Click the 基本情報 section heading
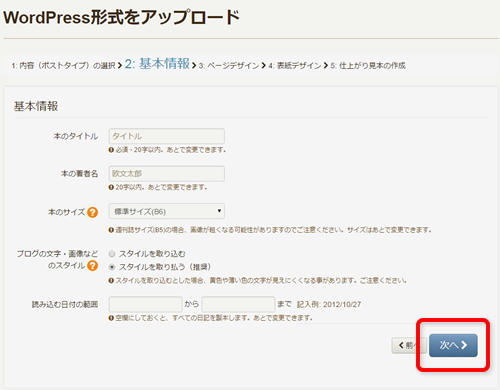Image resolution: width=500 pixels, height=390 pixels. point(36,106)
